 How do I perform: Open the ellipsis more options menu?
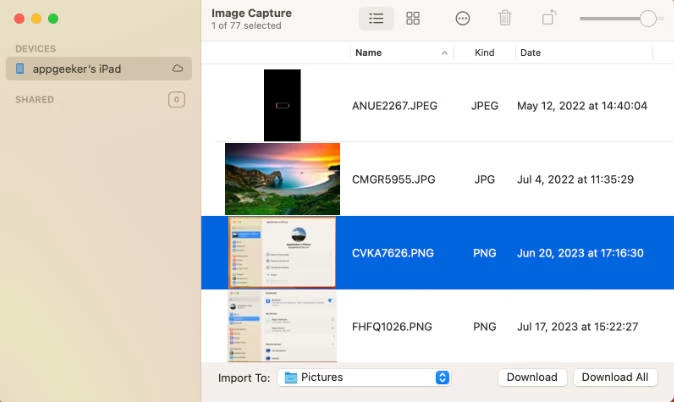(463, 19)
